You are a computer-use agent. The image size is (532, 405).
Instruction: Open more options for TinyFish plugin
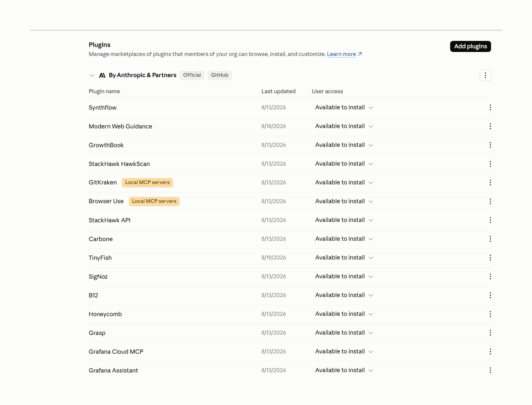pyautogui.click(x=490, y=258)
